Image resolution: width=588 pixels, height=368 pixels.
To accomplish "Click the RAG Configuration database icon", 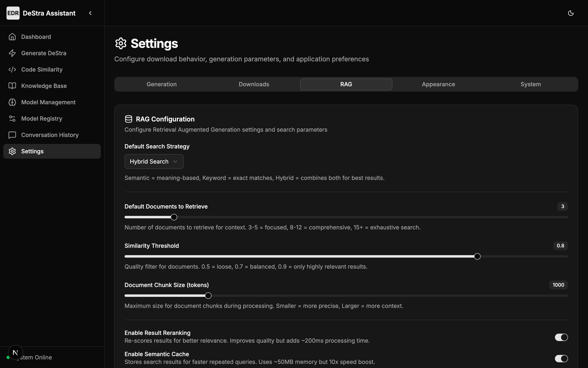I will [129, 119].
